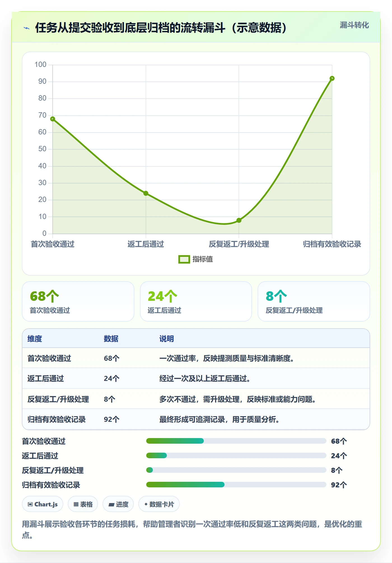Click the lightning bolt icon beside the title
The width and height of the screenshot is (392, 563).
(x=27, y=28)
